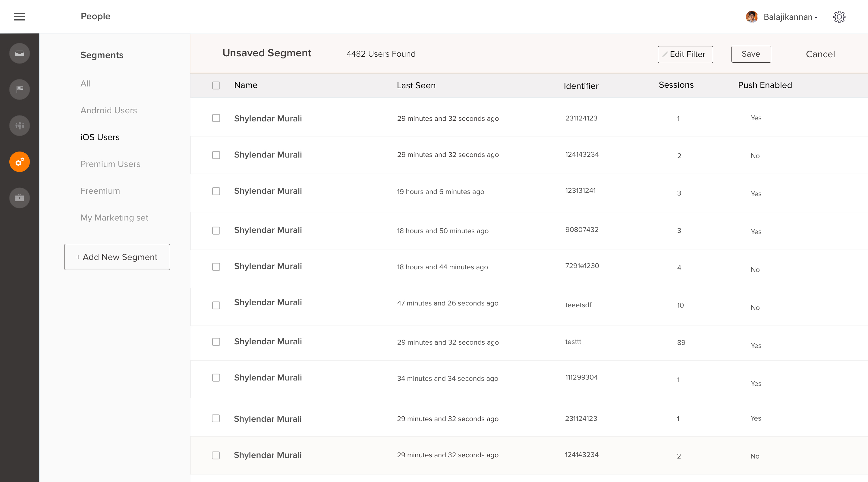
Task: Click Balajikannan's profile avatar
Action: click(x=751, y=17)
